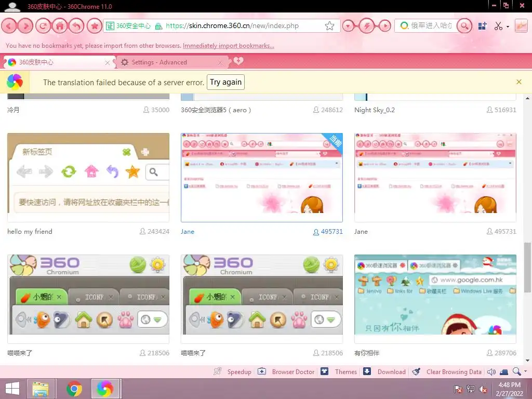Click the scrollbar down arrow
Image resolution: width=532 pixels, height=399 pixels.
tap(527, 361)
